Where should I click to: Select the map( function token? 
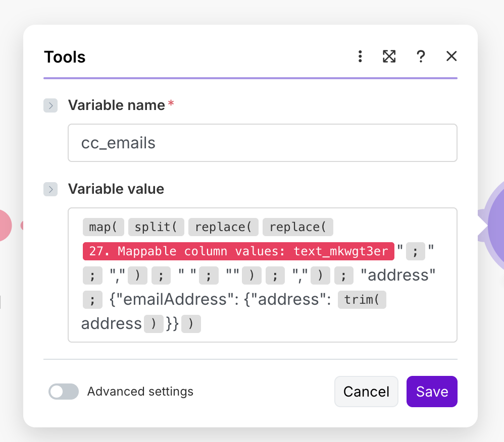103,227
